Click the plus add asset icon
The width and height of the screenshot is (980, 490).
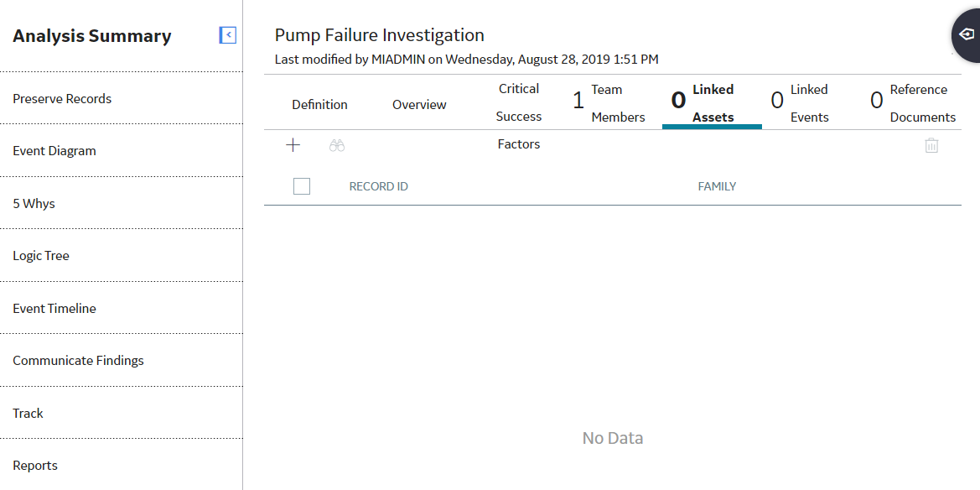pyautogui.click(x=293, y=145)
